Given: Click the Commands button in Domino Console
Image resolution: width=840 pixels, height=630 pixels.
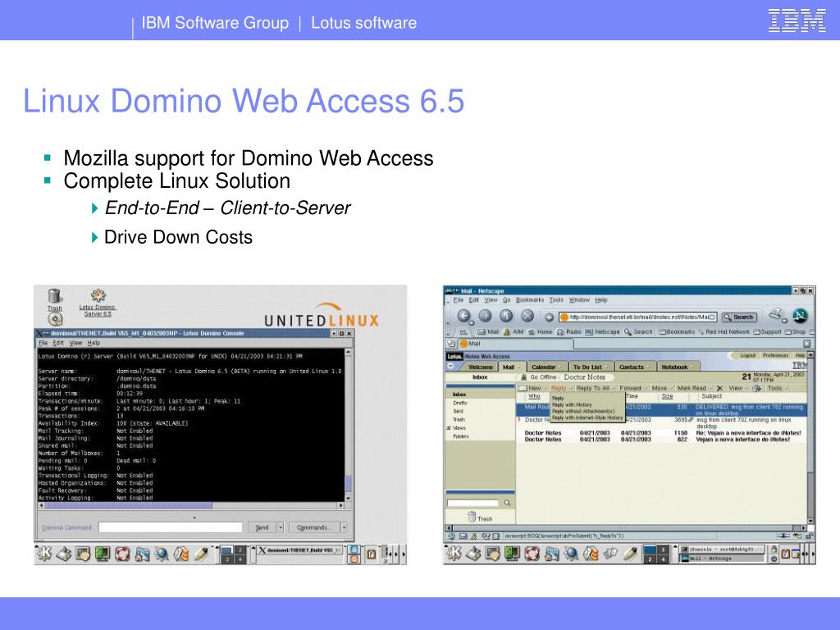Looking at the screenshot, I should coord(314,527).
